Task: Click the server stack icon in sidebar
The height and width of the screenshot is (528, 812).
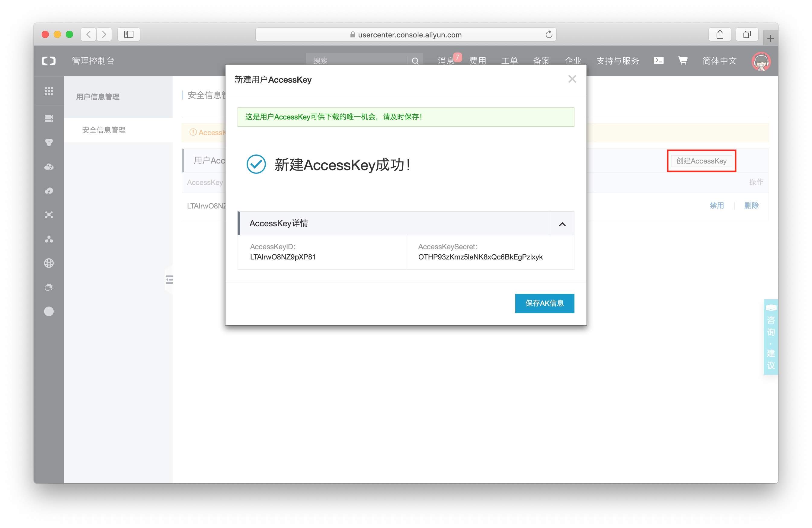Action: point(49,118)
